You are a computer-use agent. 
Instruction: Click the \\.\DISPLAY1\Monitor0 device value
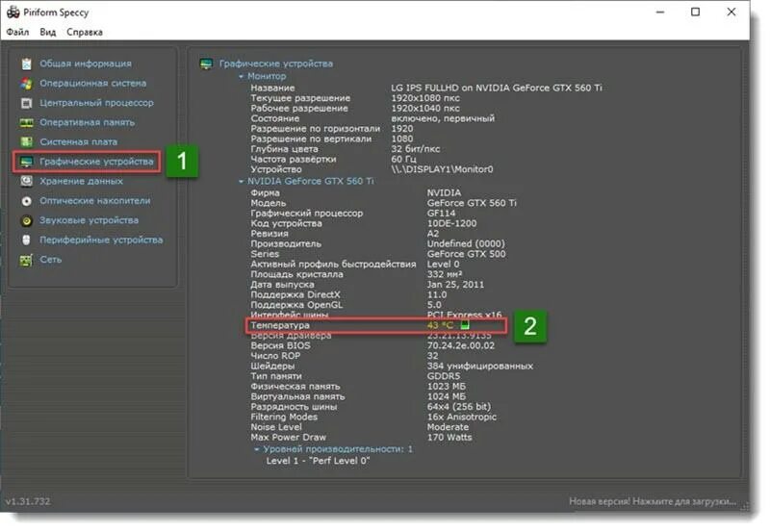[x=442, y=169]
